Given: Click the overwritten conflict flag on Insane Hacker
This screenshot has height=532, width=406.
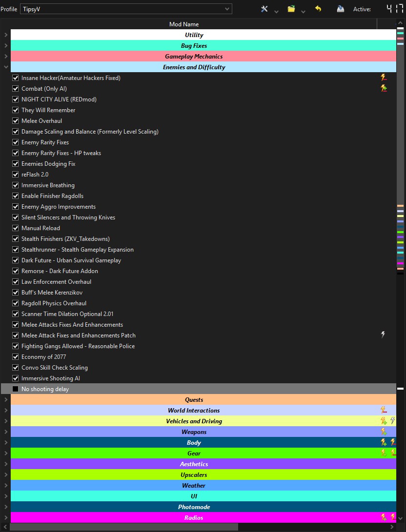Looking at the screenshot, I should (384, 78).
